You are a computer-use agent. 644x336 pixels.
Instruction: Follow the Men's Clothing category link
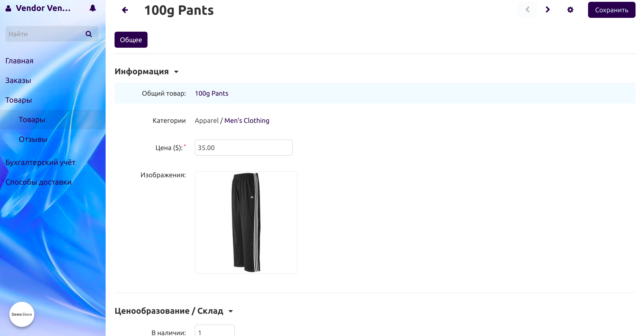[x=246, y=121]
